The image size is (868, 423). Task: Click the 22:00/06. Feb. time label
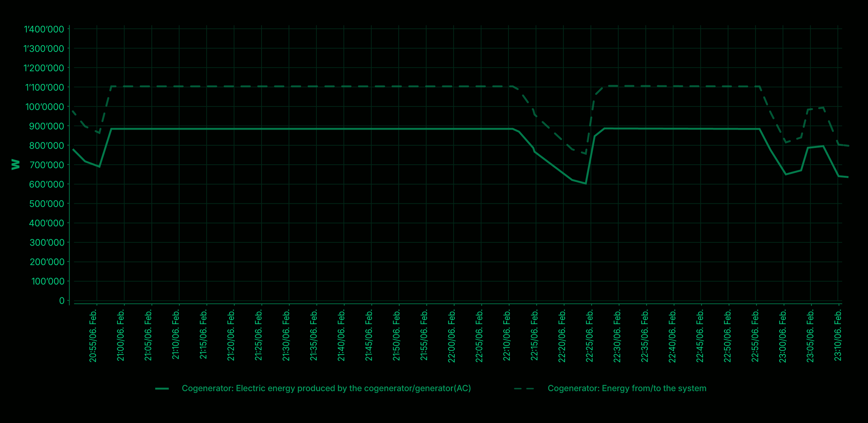pyautogui.click(x=451, y=336)
